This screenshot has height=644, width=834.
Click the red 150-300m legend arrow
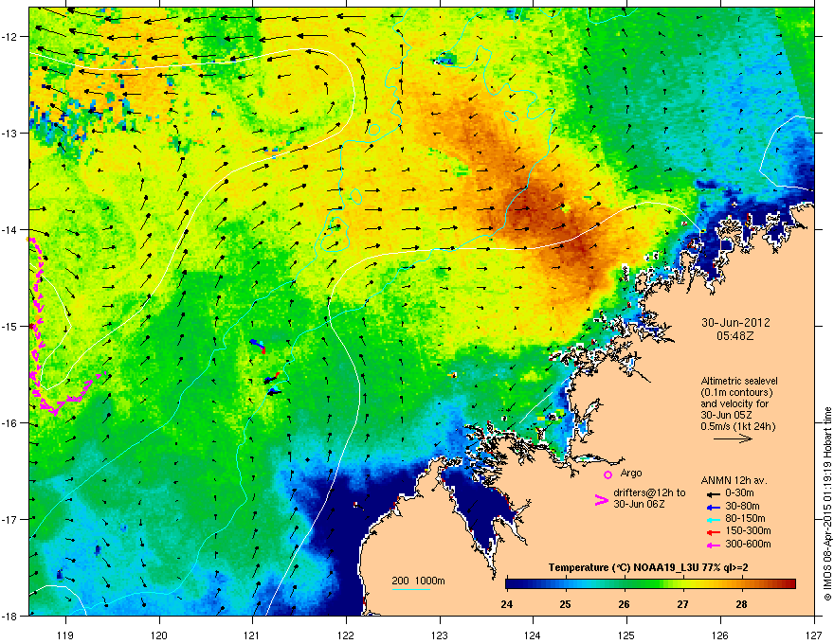[x=714, y=532]
